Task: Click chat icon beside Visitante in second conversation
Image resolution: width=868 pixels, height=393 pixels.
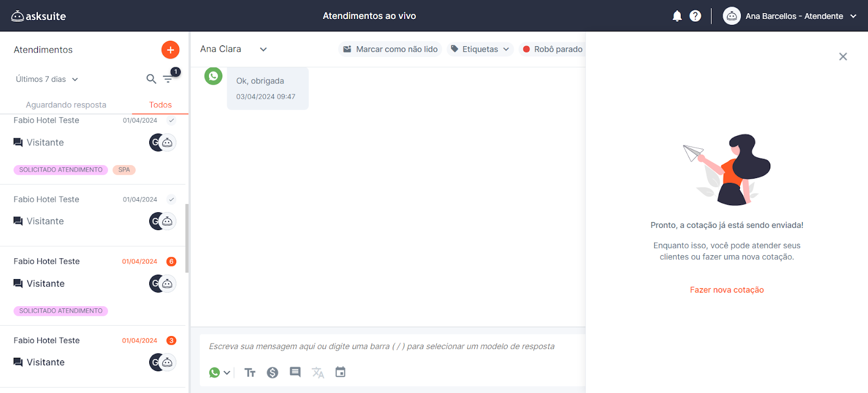Action: [x=18, y=221]
